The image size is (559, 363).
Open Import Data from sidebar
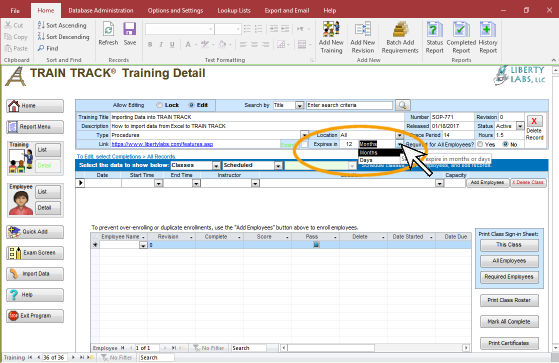[35, 274]
